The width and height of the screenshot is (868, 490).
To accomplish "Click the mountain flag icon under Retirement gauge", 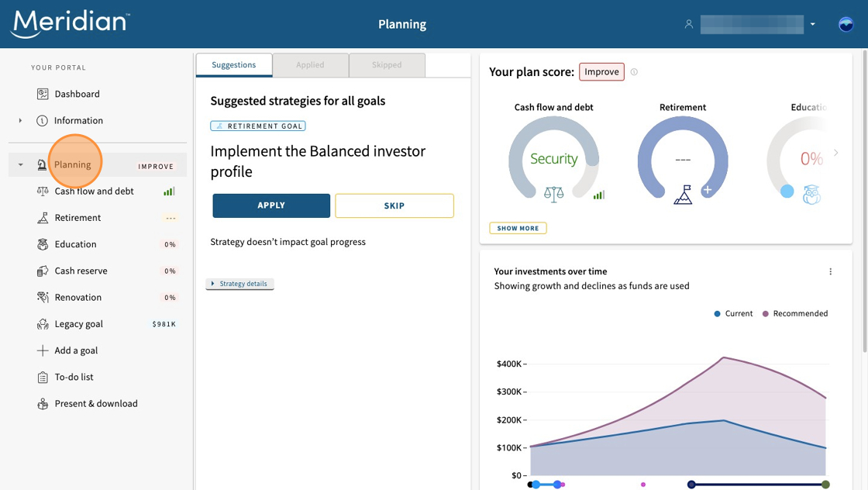I will pyautogui.click(x=683, y=195).
